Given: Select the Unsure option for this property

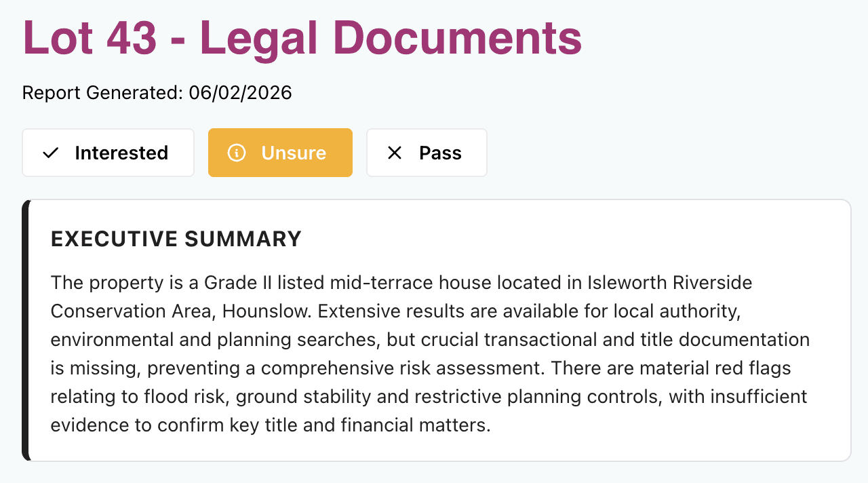Looking at the screenshot, I should [280, 153].
